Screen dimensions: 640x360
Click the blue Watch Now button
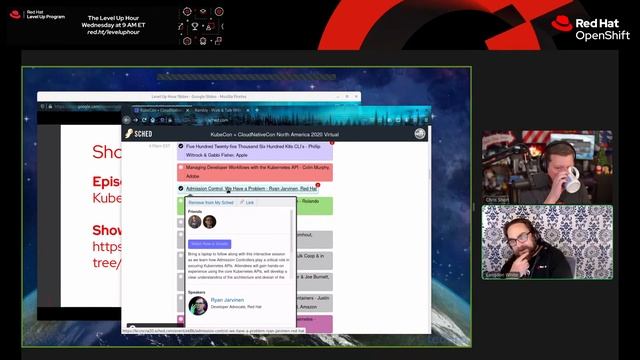(x=209, y=244)
